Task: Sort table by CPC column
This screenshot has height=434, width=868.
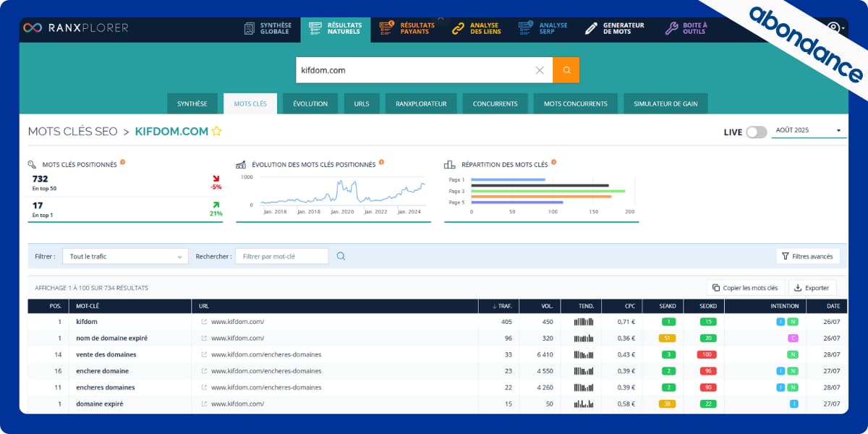Action: [x=621, y=306]
